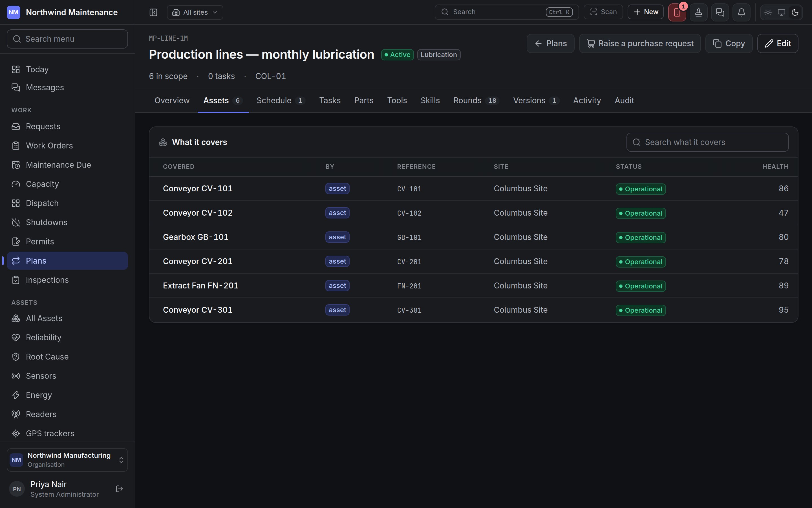Open GPS trackers in sidebar
The width and height of the screenshot is (812, 508).
67,433
